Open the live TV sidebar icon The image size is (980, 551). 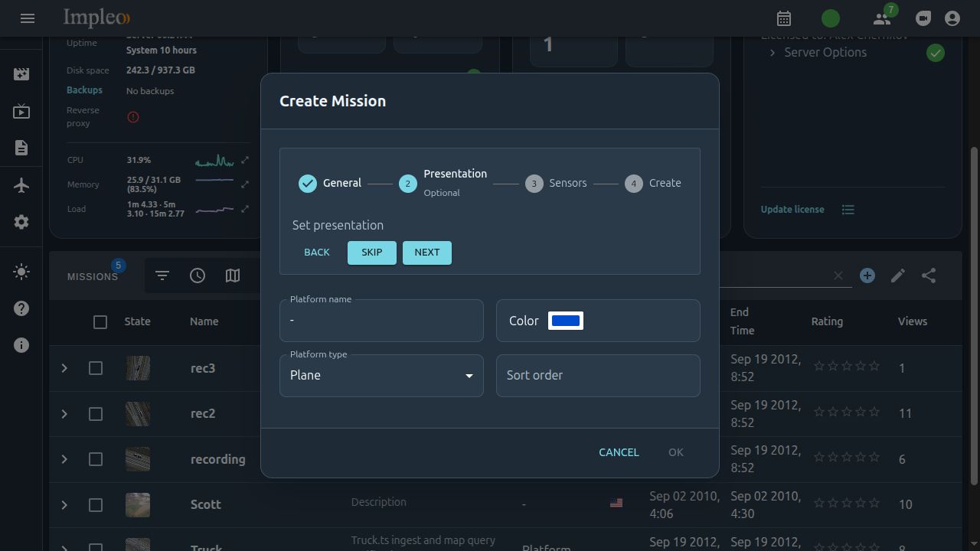tap(21, 112)
